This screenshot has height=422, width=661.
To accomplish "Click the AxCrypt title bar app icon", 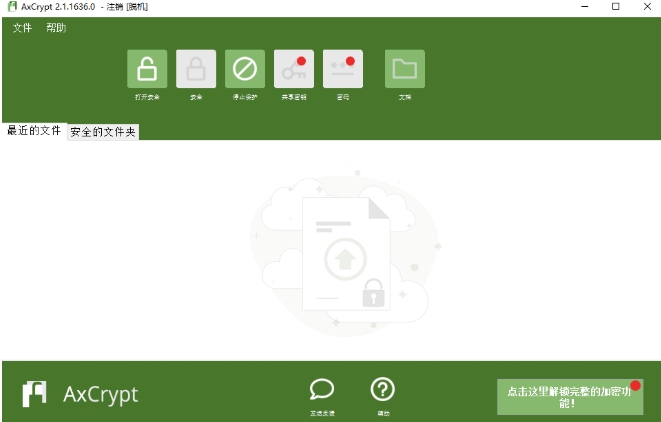I will tap(11, 7).
